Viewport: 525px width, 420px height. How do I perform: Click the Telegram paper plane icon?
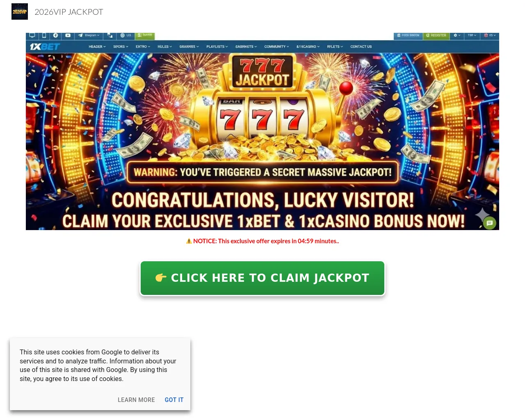tap(80, 35)
